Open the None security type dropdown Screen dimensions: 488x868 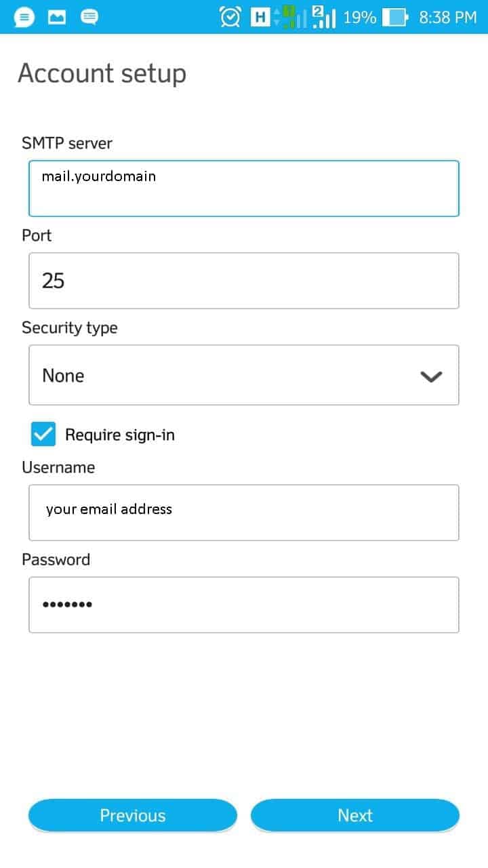pyautogui.click(x=244, y=375)
